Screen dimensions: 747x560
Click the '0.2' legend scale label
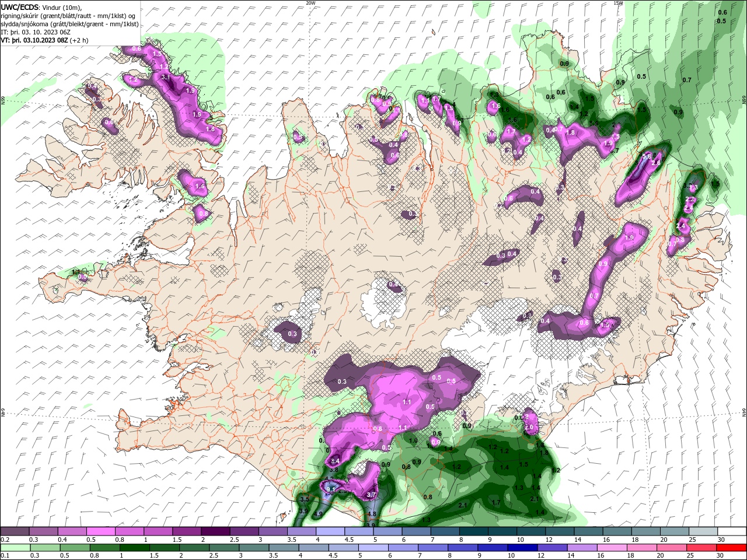(5, 540)
